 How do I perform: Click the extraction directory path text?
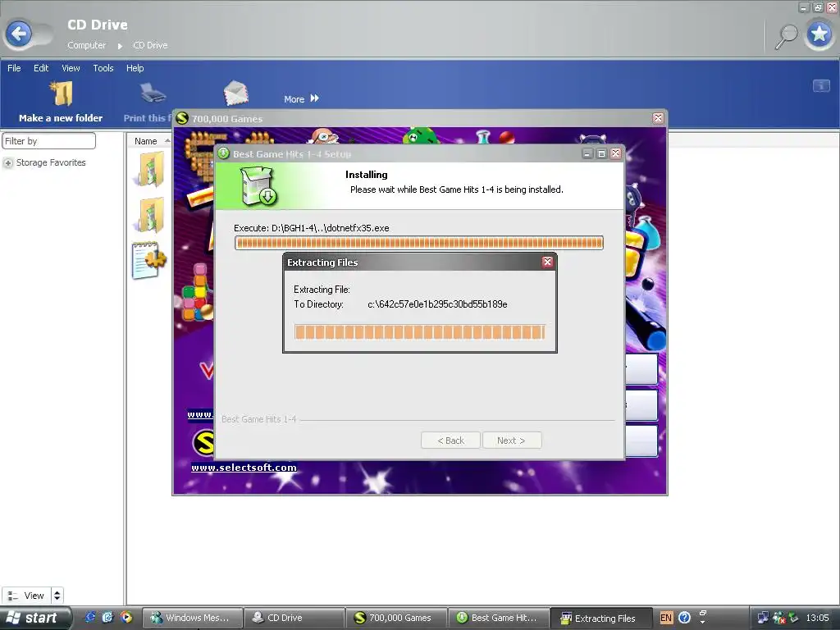pyautogui.click(x=437, y=304)
